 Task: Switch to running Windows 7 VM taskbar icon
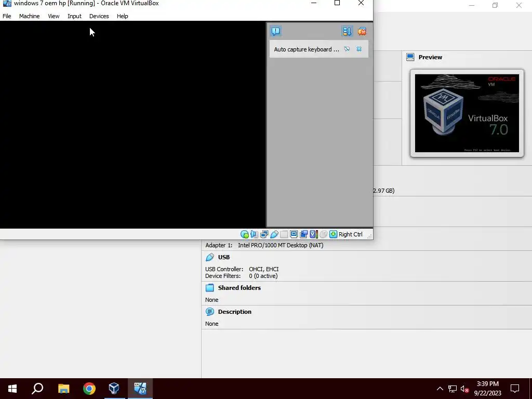[140, 389]
